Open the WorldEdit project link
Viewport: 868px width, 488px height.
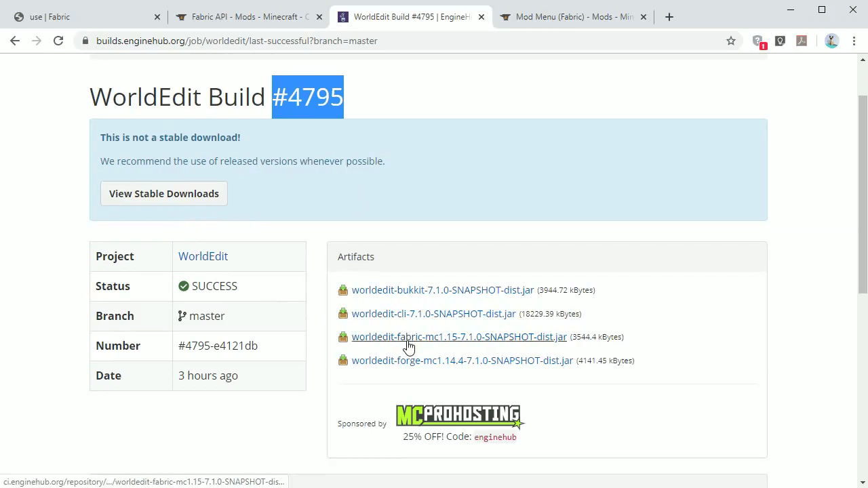point(203,256)
